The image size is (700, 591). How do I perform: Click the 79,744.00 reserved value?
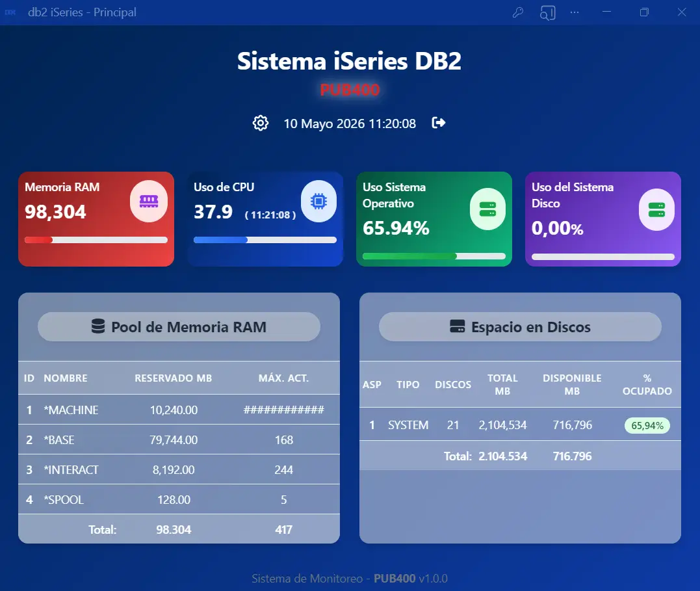[174, 440]
